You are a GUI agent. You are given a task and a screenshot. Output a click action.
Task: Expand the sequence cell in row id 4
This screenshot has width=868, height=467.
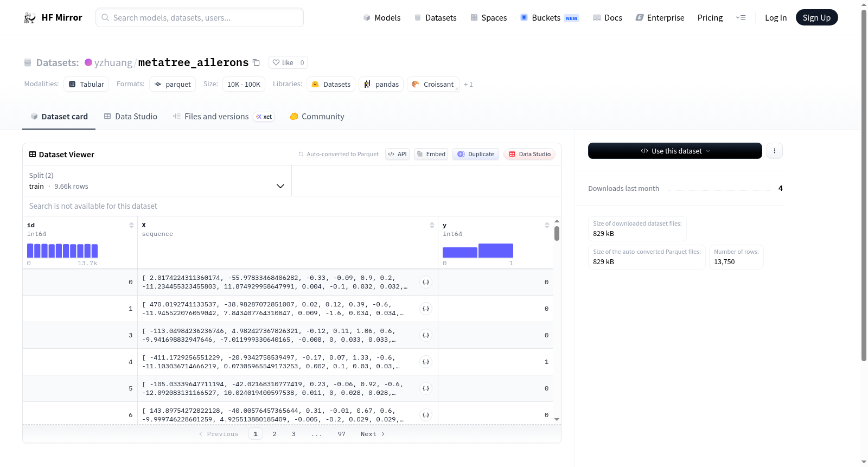[426, 362]
